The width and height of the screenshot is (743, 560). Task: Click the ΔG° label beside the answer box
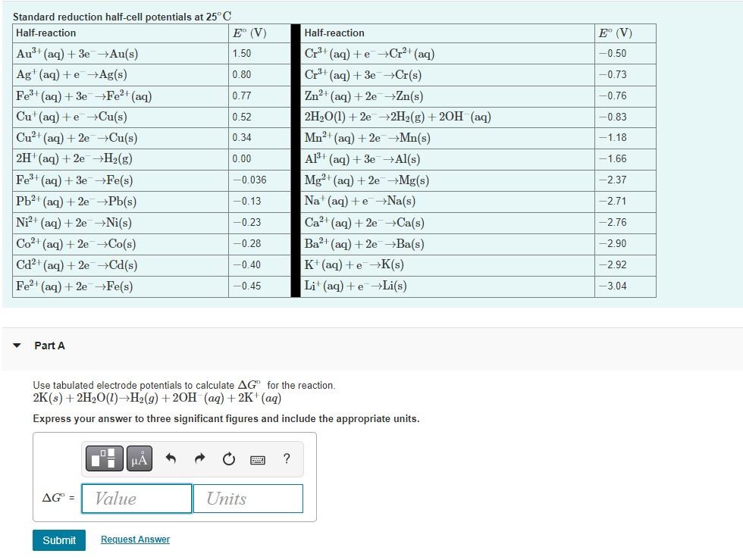(x=57, y=499)
